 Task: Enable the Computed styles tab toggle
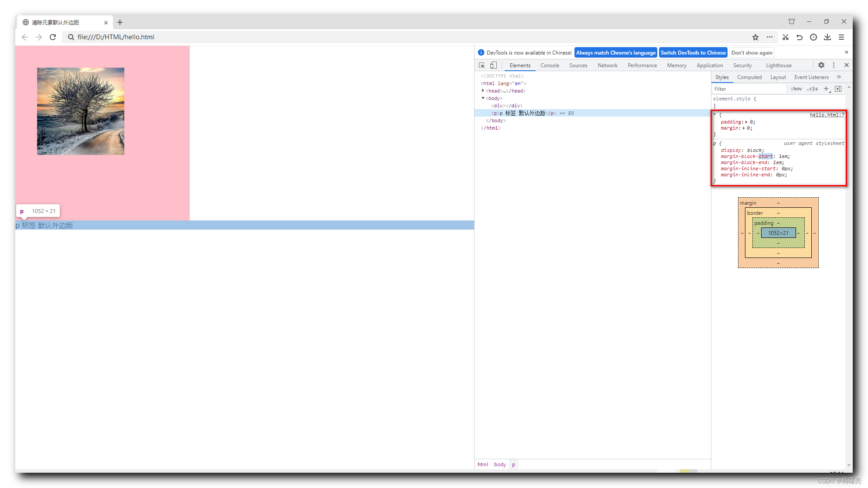[x=749, y=77]
